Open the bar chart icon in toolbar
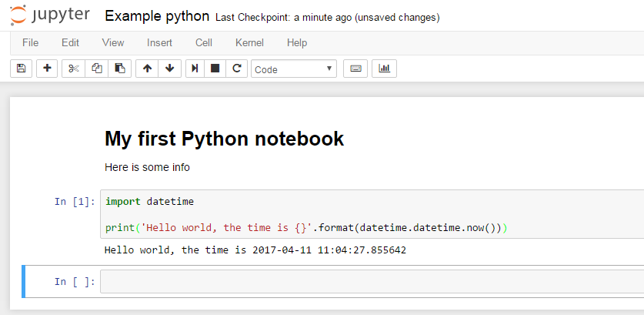Image resolution: width=644 pixels, height=315 pixels. 385,69
